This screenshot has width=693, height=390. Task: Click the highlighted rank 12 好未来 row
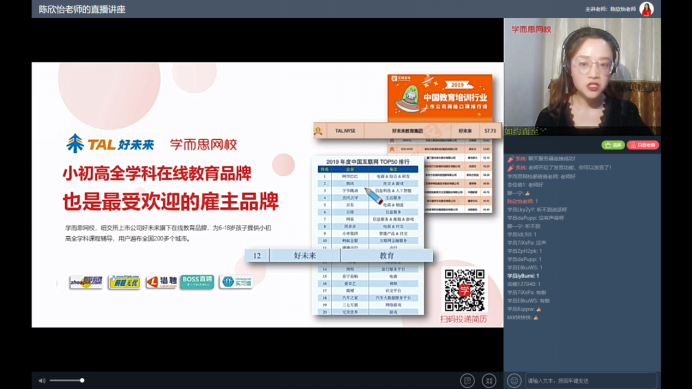[339, 255]
